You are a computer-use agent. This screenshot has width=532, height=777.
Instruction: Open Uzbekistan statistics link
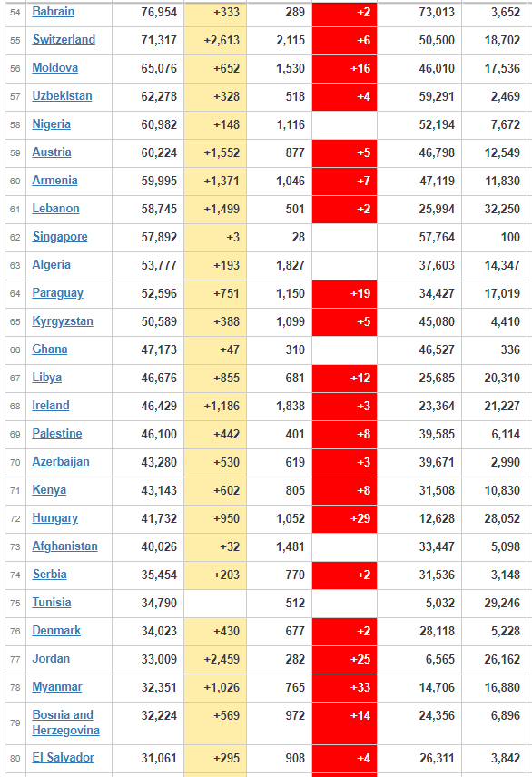coord(62,96)
